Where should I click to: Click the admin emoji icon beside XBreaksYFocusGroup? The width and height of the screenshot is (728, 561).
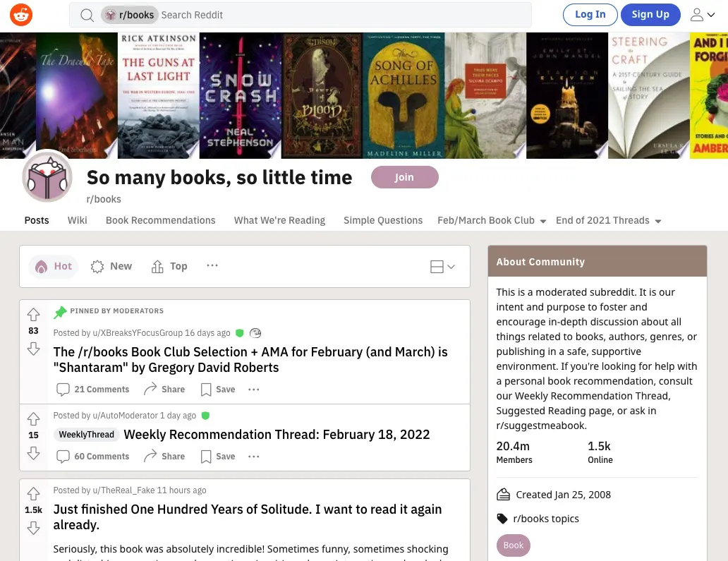point(255,333)
